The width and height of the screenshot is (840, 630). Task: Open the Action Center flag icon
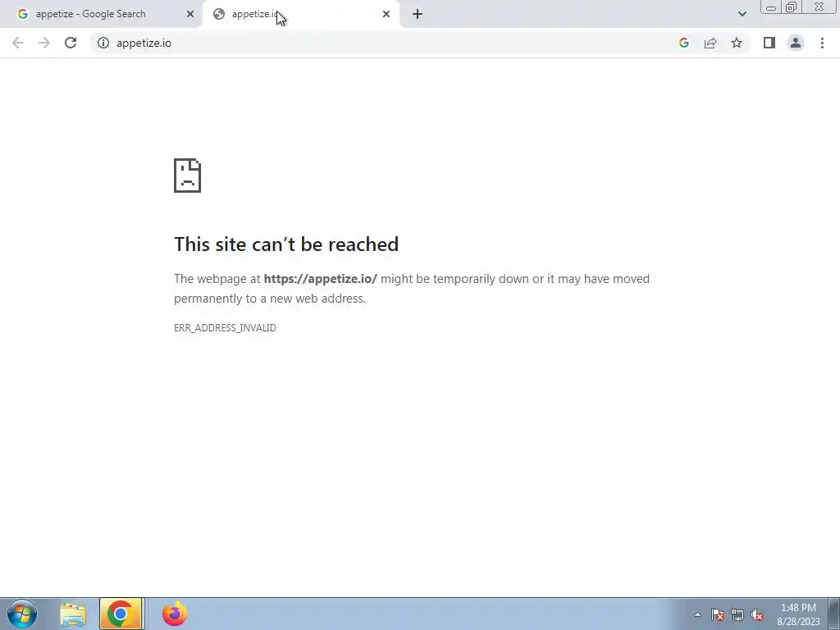pyautogui.click(x=718, y=614)
